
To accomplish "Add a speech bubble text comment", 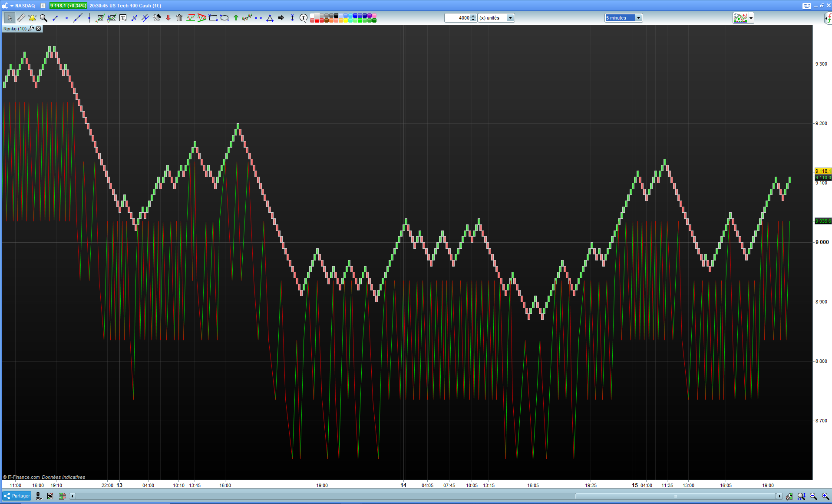I will point(304,18).
